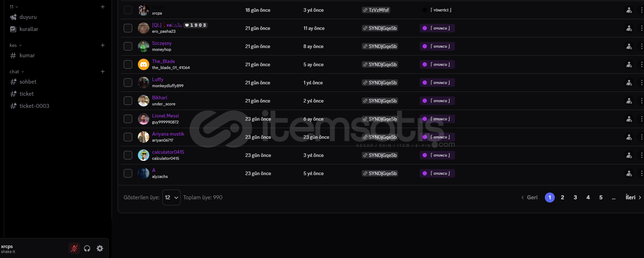644x258 pixels.
Task: Open more options for Luffy row
Action: pos(641,83)
